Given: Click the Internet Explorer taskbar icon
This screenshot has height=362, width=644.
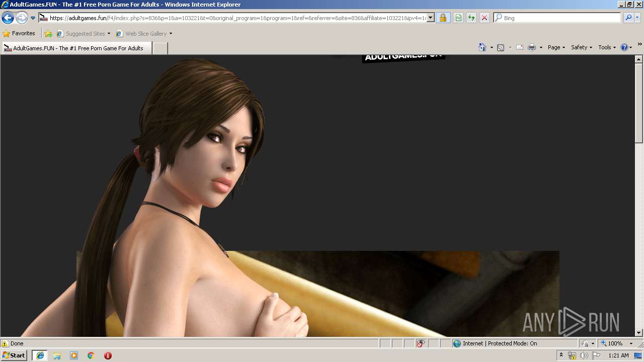Looking at the screenshot, I should [x=40, y=355].
